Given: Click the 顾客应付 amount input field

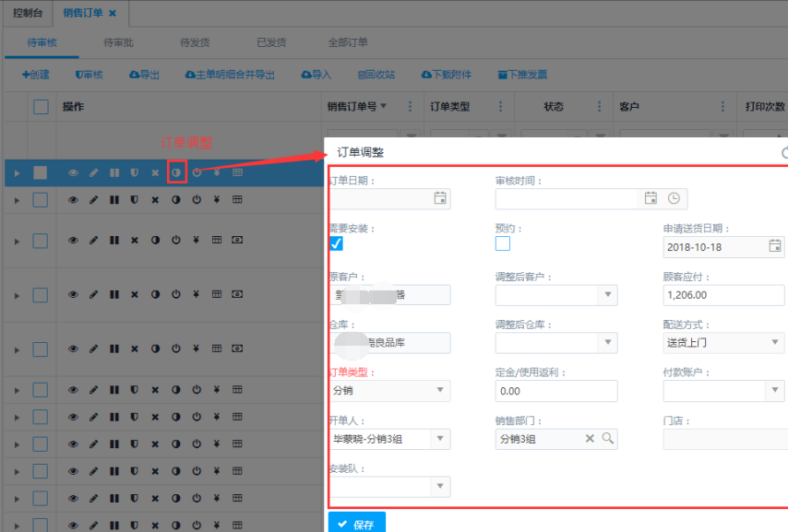Looking at the screenshot, I should coord(722,295).
